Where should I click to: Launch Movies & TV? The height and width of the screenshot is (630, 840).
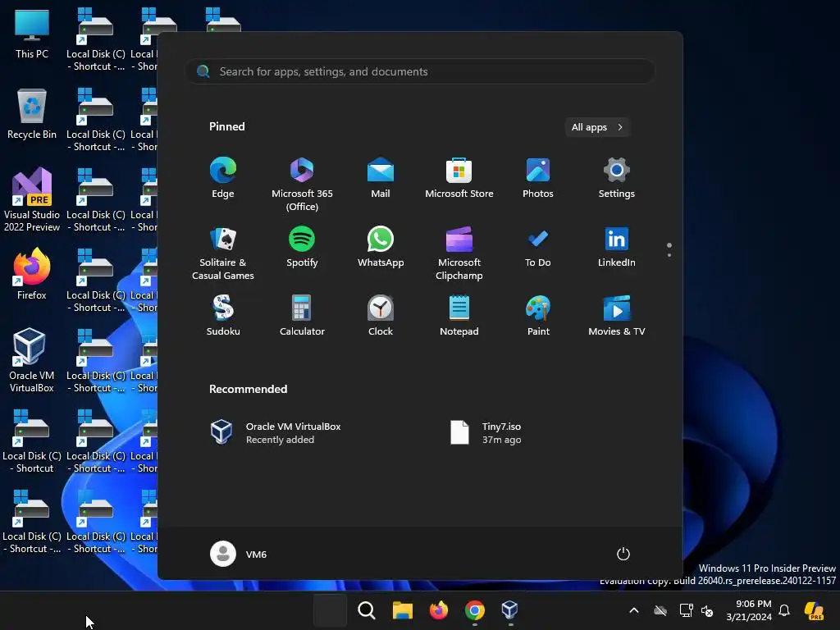(617, 316)
